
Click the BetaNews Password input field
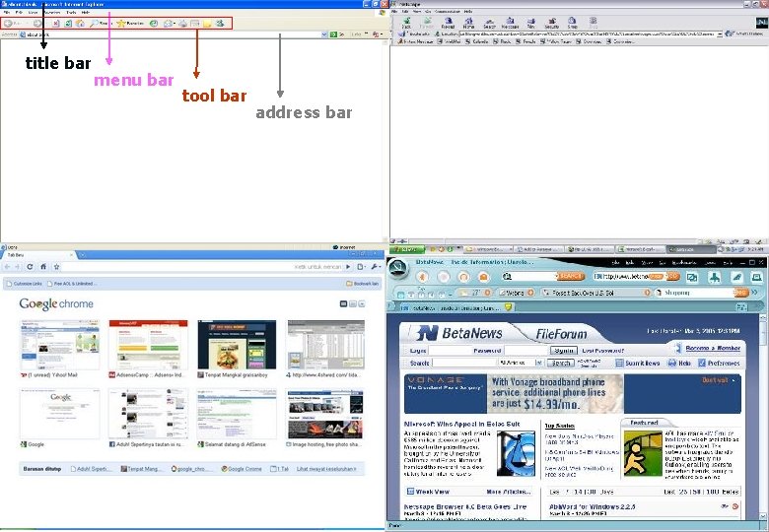pos(525,351)
